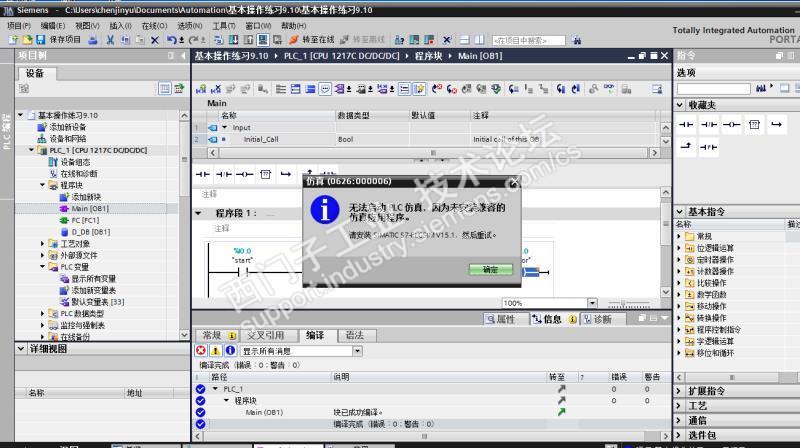Paste using the toolbar paste icon
This screenshot has height=448, width=800.
[x=140, y=40]
